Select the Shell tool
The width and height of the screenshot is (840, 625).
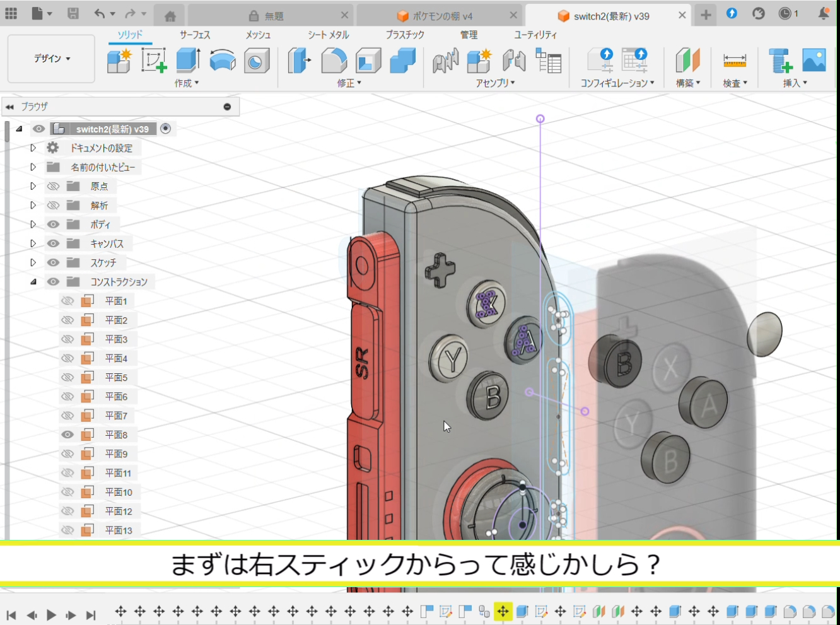(368, 61)
